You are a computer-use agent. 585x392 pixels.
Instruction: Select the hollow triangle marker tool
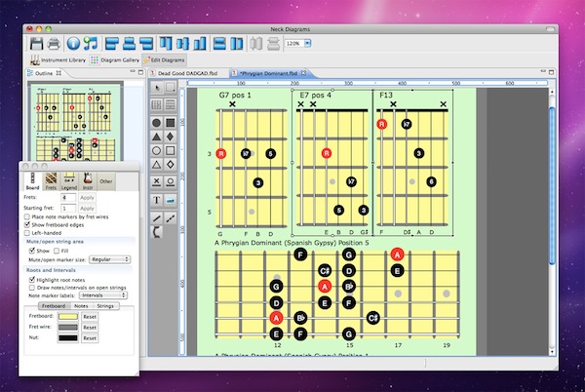pyautogui.click(x=157, y=165)
